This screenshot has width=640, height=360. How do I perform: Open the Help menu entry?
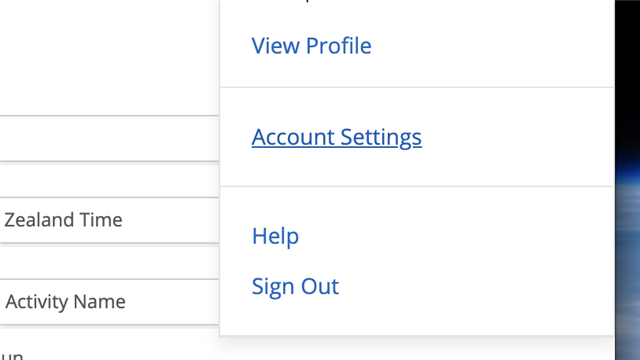(276, 236)
